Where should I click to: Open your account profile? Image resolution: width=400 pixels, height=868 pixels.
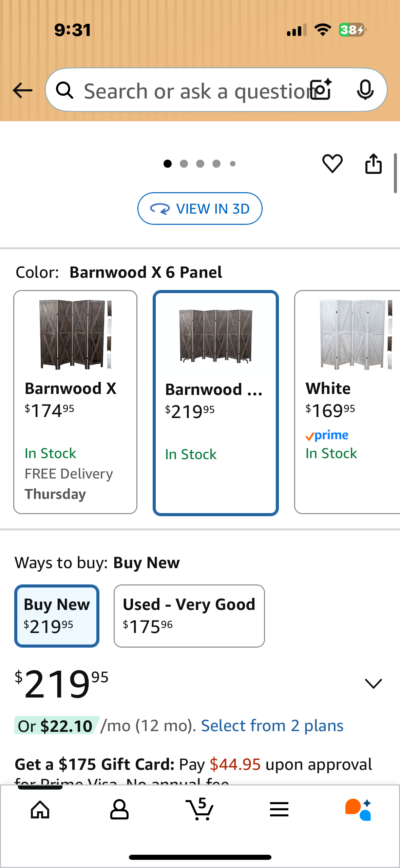[x=119, y=810]
